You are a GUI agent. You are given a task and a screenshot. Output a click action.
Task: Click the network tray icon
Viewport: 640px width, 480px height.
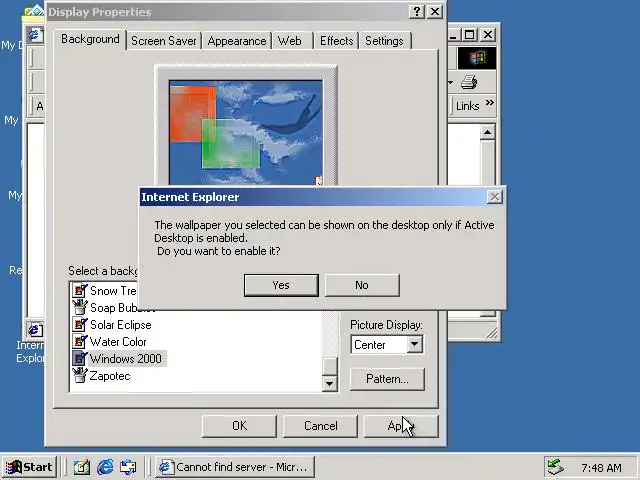coord(555,467)
